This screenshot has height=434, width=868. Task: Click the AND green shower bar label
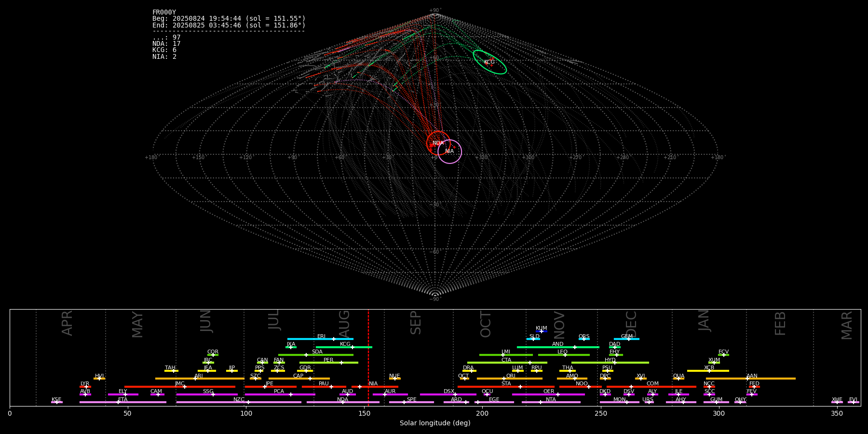pos(558,344)
